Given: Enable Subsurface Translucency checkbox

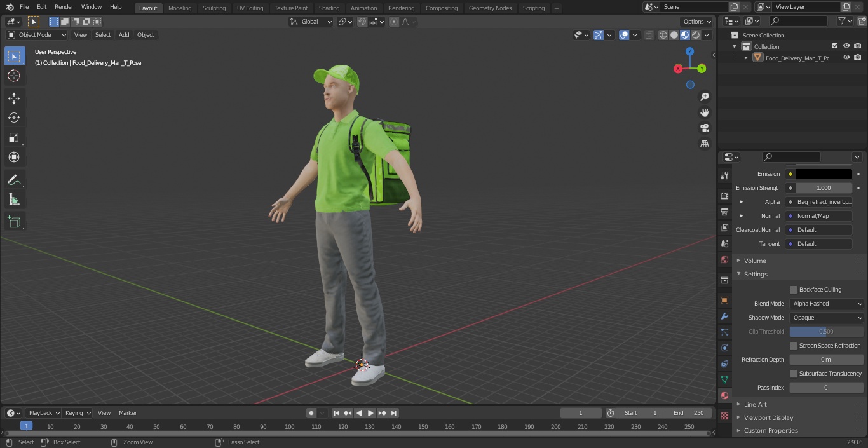Looking at the screenshot, I should (x=794, y=374).
